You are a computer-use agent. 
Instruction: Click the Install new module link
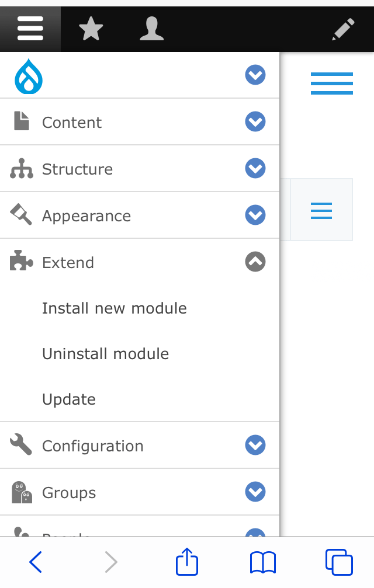click(x=115, y=308)
